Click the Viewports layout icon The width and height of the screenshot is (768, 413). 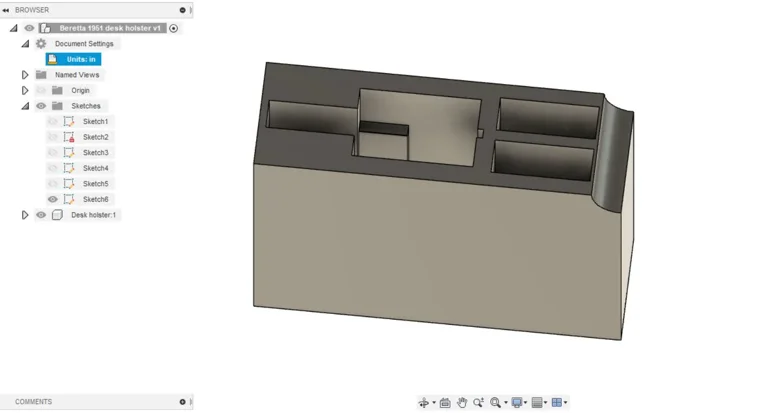[x=557, y=402]
